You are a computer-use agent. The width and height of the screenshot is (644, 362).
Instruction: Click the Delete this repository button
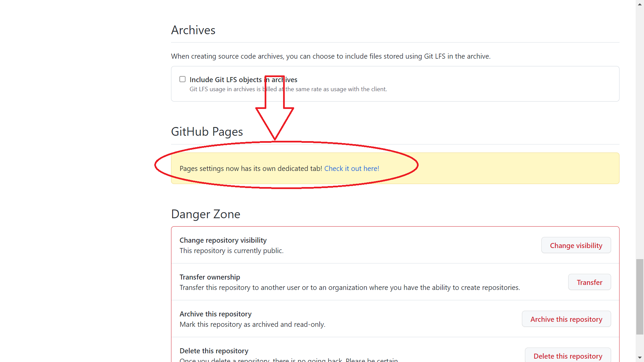click(568, 356)
